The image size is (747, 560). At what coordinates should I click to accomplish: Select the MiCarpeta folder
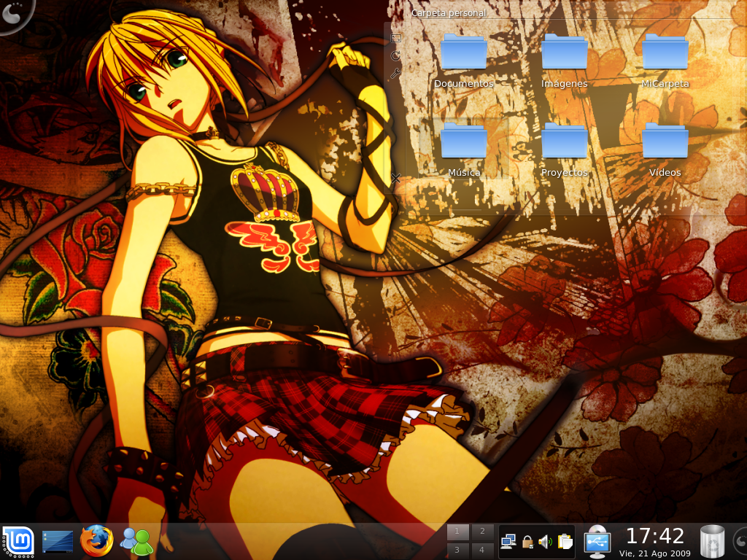click(x=665, y=61)
